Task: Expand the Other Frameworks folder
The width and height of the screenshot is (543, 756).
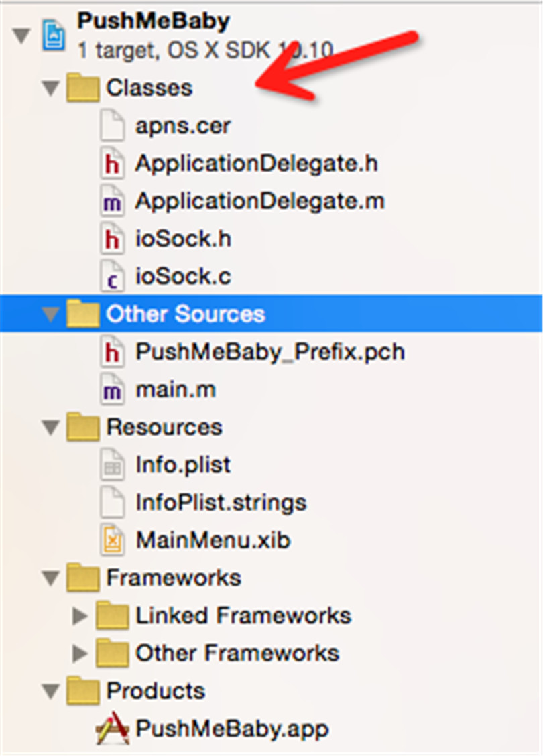Action: [80, 653]
